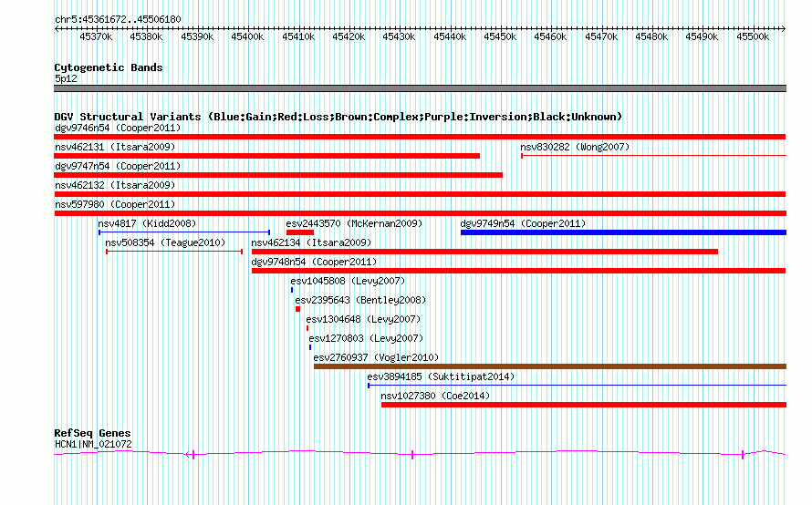The width and height of the screenshot is (812, 505).
Task: Select the thin red nsv508354 line
Action: click(174, 252)
